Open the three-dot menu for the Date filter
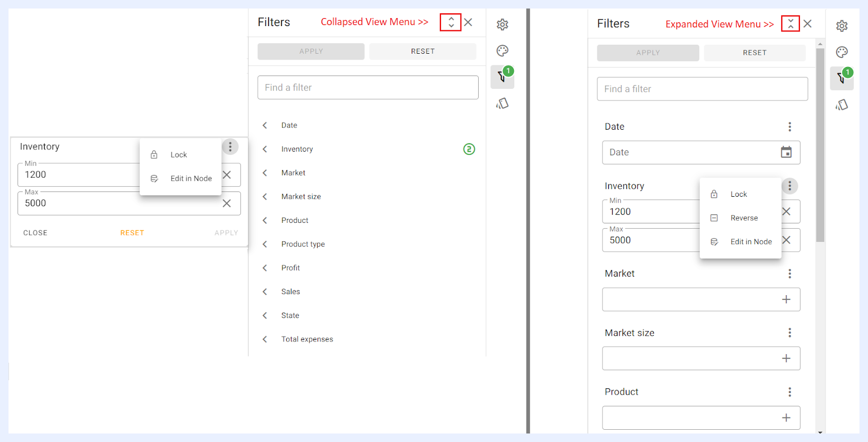 (790, 127)
